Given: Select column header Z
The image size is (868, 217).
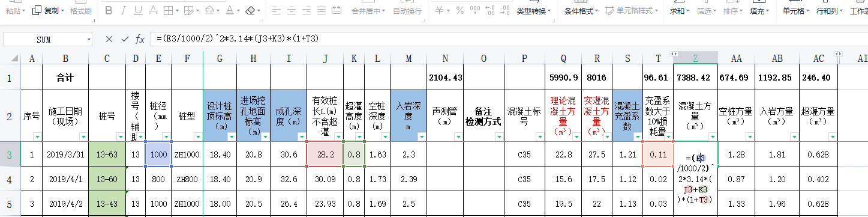Looking at the screenshot, I should (x=695, y=58).
